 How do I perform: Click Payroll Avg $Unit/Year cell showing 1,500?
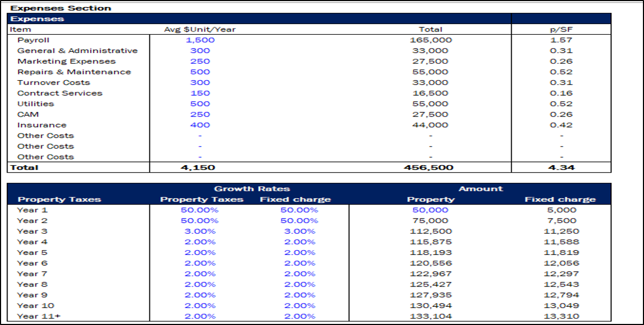tap(200, 40)
